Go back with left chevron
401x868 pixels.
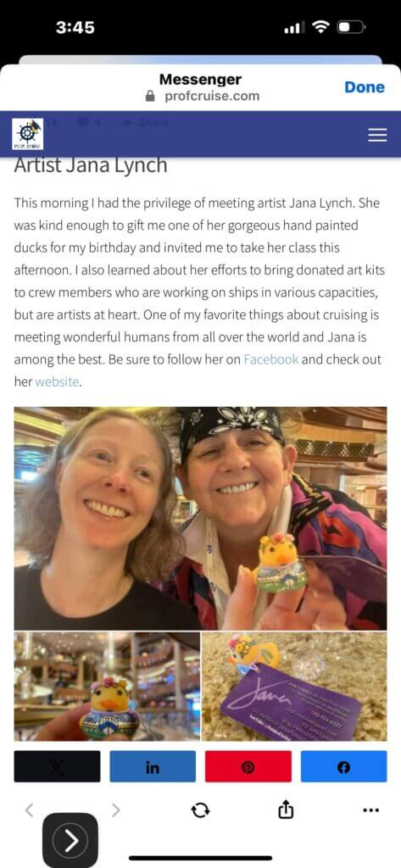coord(30,810)
